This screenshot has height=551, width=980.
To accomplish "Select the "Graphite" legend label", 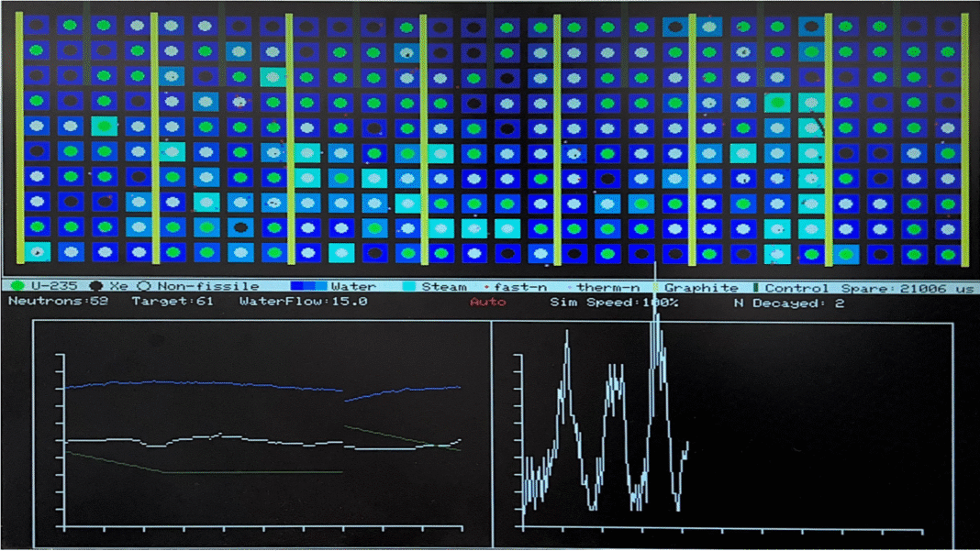I will point(701,288).
